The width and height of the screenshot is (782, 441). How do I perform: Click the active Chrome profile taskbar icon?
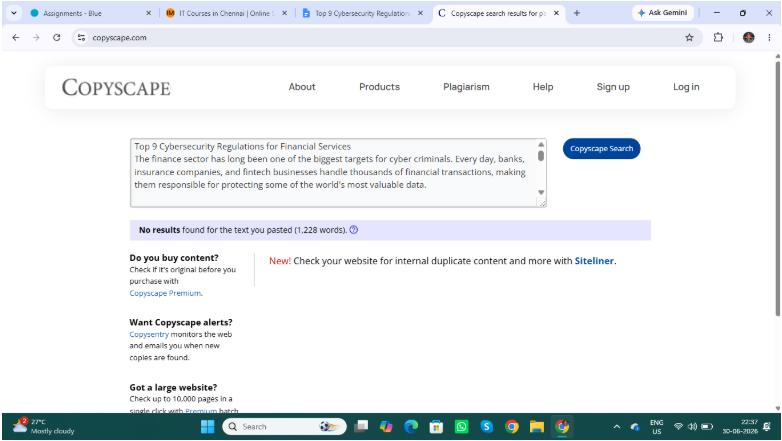point(562,427)
